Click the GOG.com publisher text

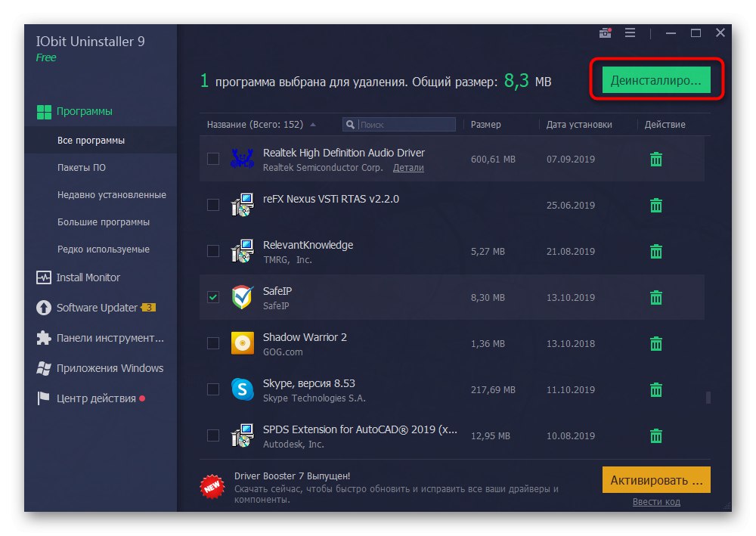click(x=283, y=352)
